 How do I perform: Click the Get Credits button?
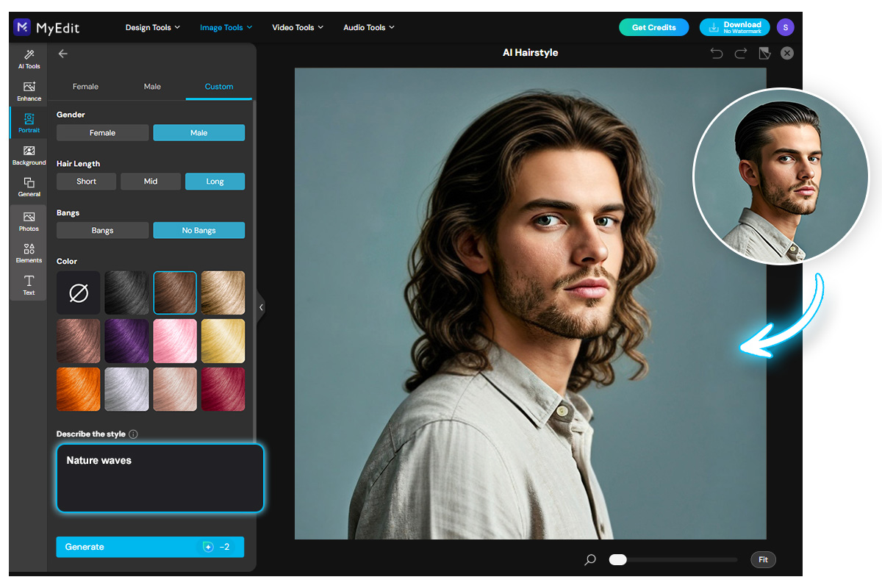pyautogui.click(x=653, y=27)
